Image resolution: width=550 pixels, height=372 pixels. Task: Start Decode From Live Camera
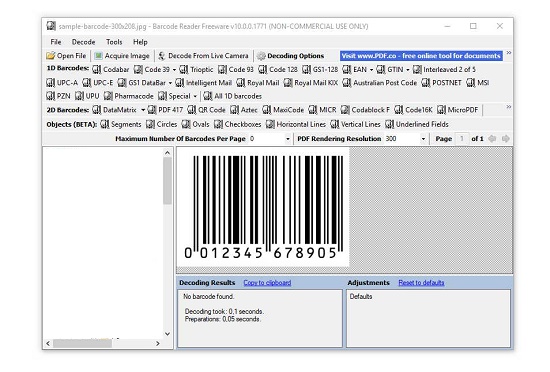click(203, 56)
